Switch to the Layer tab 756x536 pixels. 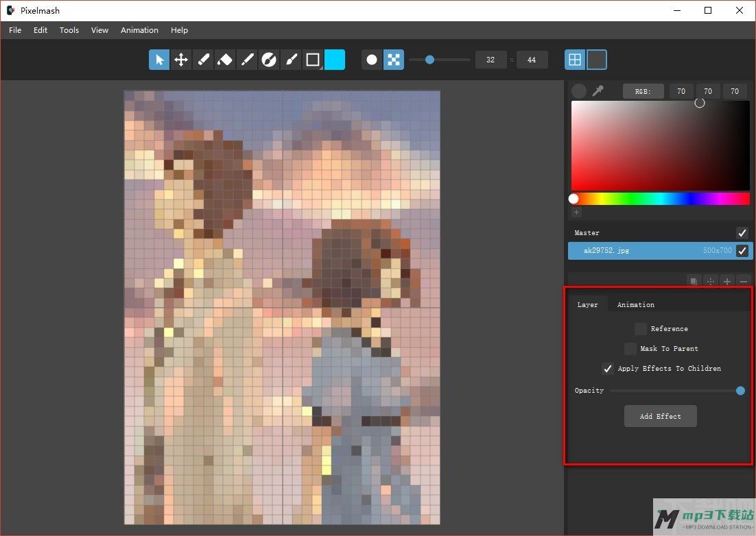(x=587, y=304)
